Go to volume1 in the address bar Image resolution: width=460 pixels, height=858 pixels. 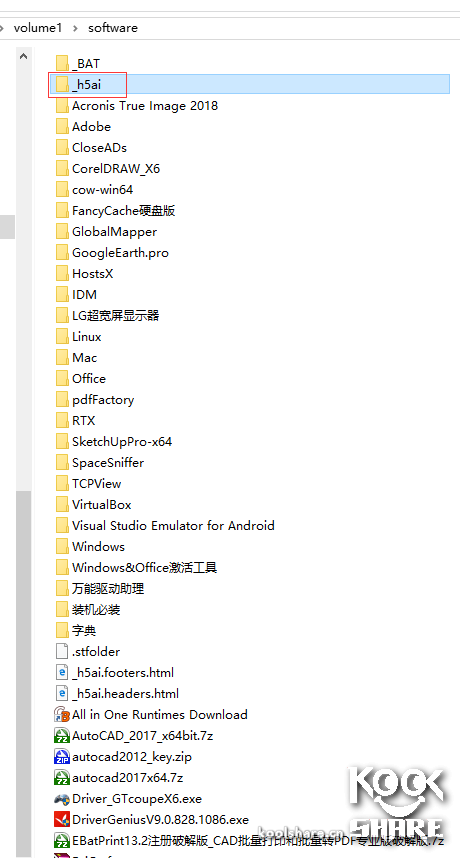(x=38, y=28)
